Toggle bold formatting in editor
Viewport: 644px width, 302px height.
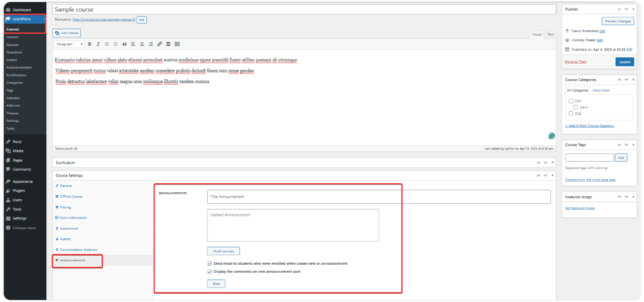click(x=90, y=44)
